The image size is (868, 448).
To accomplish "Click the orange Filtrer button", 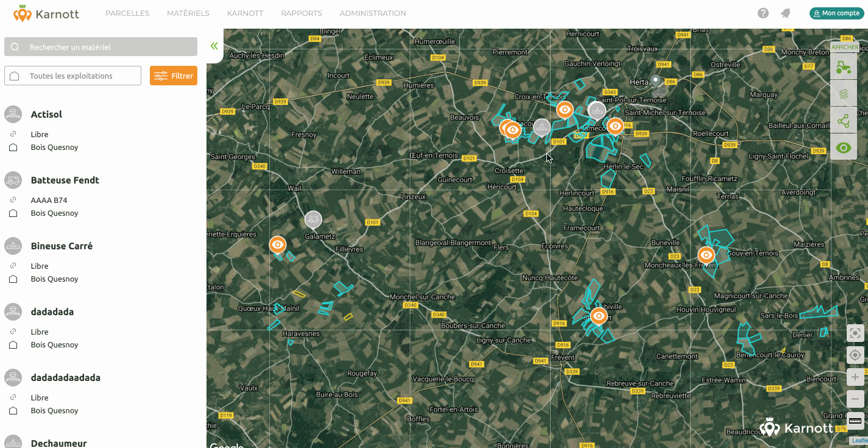I will [174, 76].
